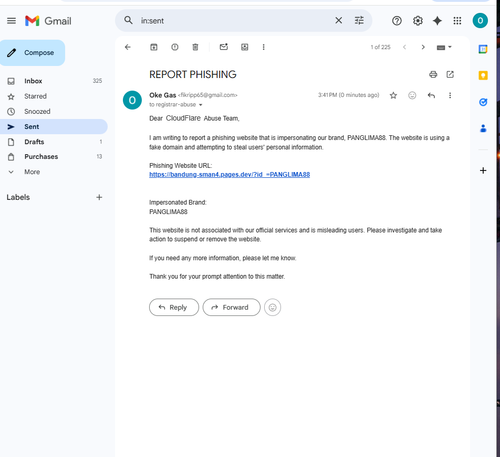Show search options filter icon
This screenshot has width=500, height=457.
point(359,21)
